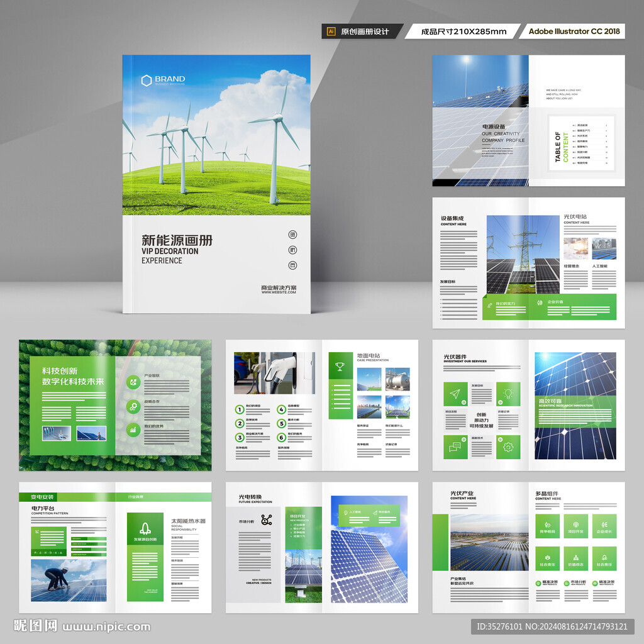The height and width of the screenshot is (644, 644).
Task: Click the 多晶组件 heading
Action: click(547, 493)
